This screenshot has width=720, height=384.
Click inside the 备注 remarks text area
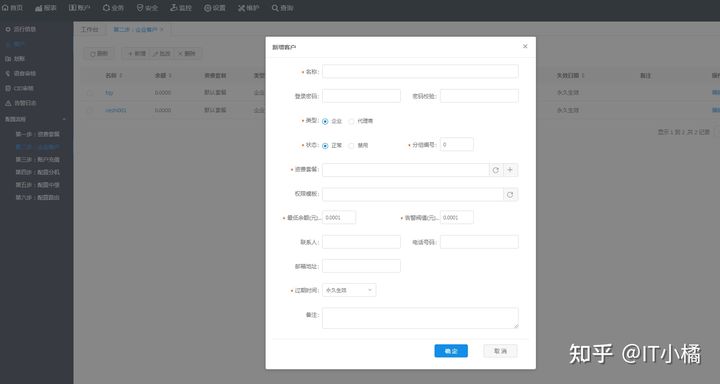tap(420, 318)
